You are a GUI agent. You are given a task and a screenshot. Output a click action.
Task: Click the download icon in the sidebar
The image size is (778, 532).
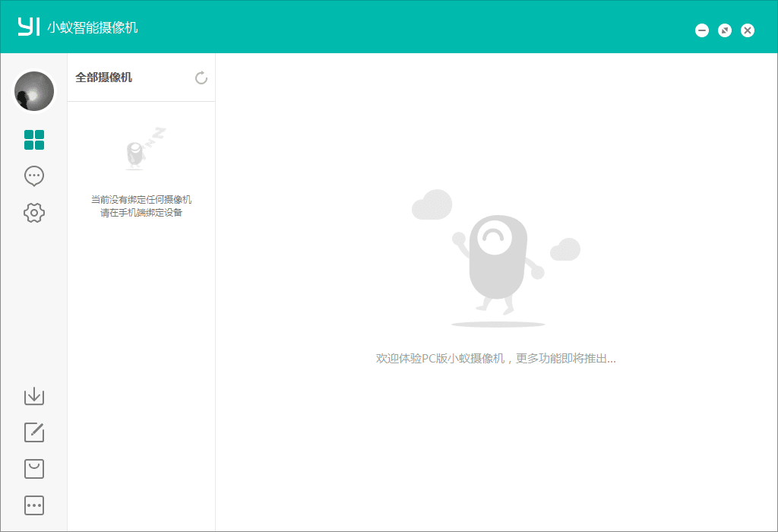[x=33, y=396]
